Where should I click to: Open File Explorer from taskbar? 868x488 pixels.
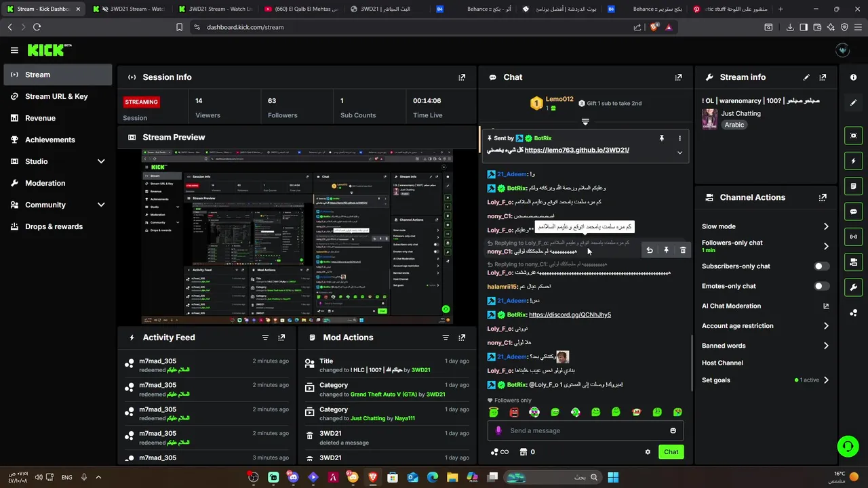click(452, 477)
